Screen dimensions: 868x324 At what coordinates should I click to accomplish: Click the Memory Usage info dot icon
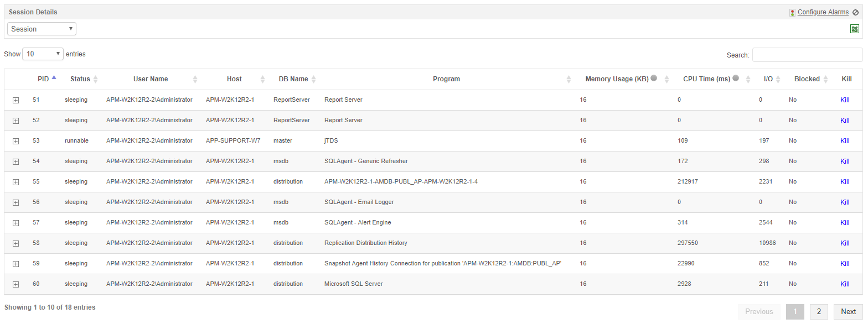point(654,79)
